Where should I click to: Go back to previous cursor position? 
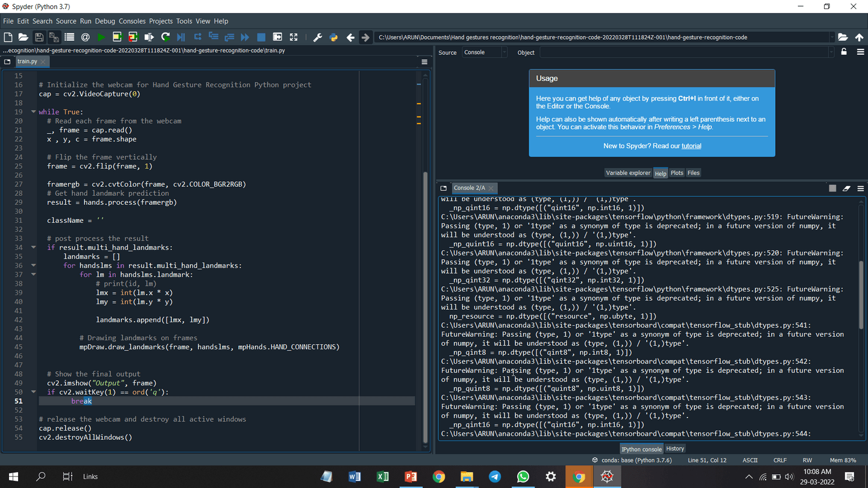point(350,37)
